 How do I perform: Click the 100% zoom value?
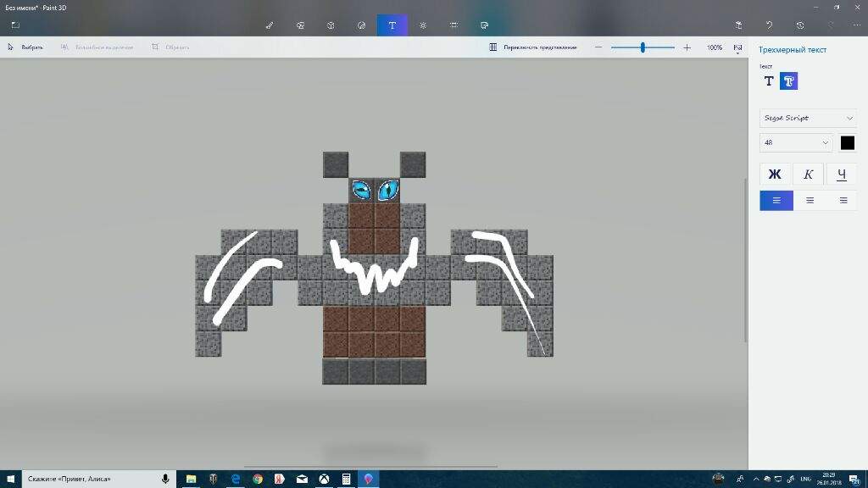pyautogui.click(x=714, y=47)
